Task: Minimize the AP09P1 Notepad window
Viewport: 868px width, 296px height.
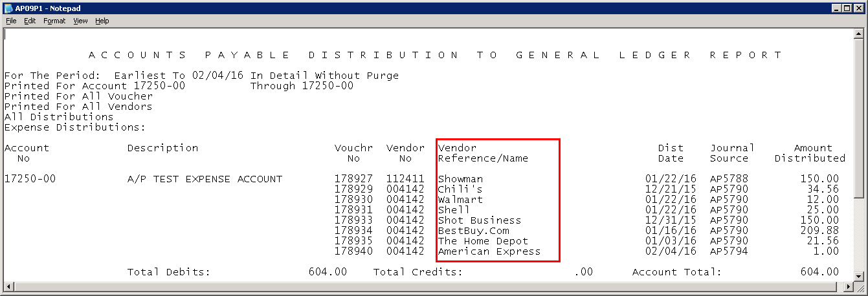Action: (837, 8)
